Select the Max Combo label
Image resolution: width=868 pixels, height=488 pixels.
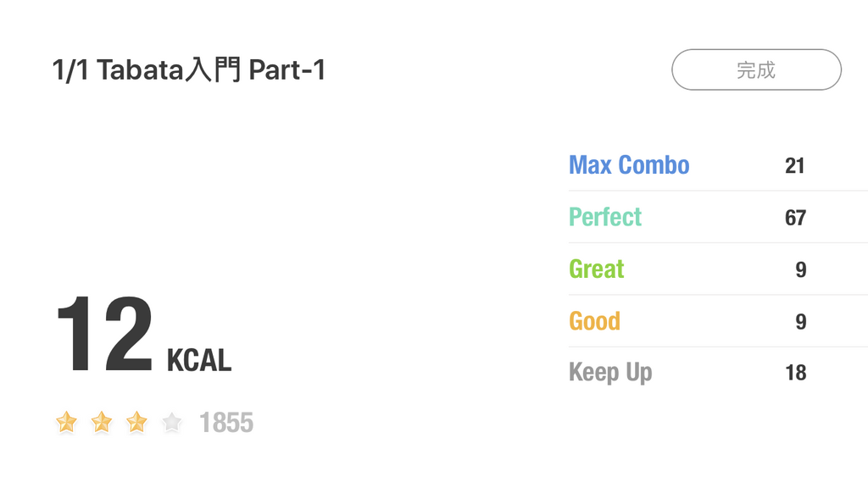pos(629,164)
